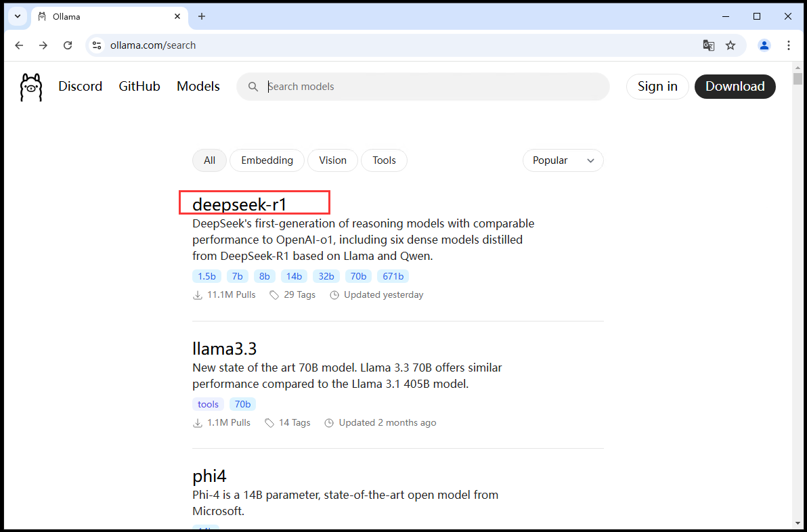
Task: Open the llama3.3 model
Action: tap(224, 349)
